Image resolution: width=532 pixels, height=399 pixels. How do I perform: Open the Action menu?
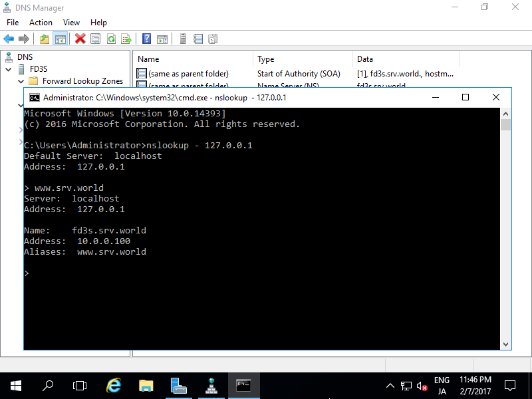point(41,22)
